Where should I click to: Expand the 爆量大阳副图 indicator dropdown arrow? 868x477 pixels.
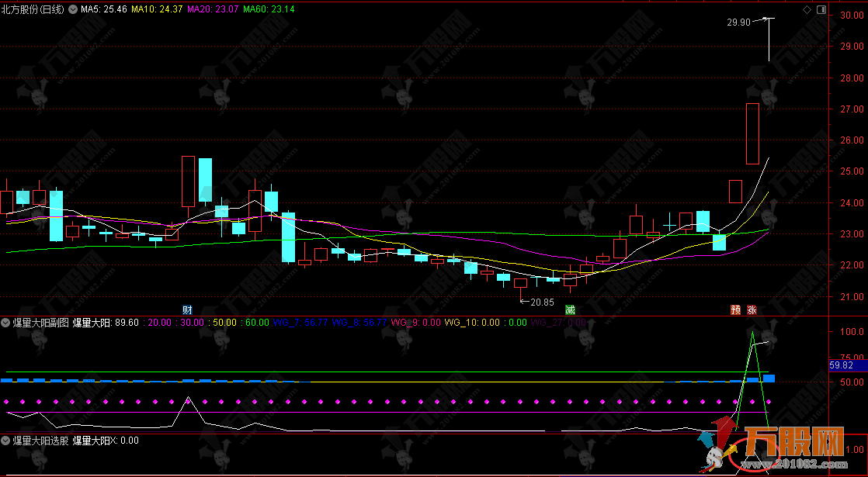(x=6, y=322)
